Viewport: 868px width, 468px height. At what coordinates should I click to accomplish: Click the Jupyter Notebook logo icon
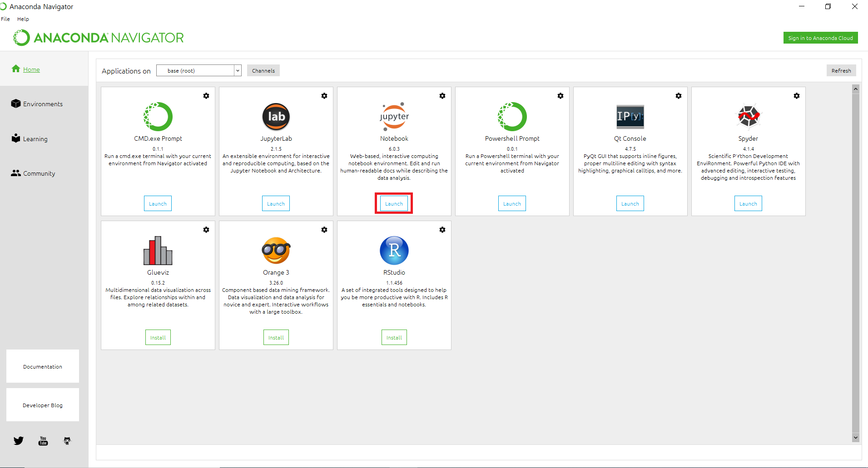click(x=394, y=117)
